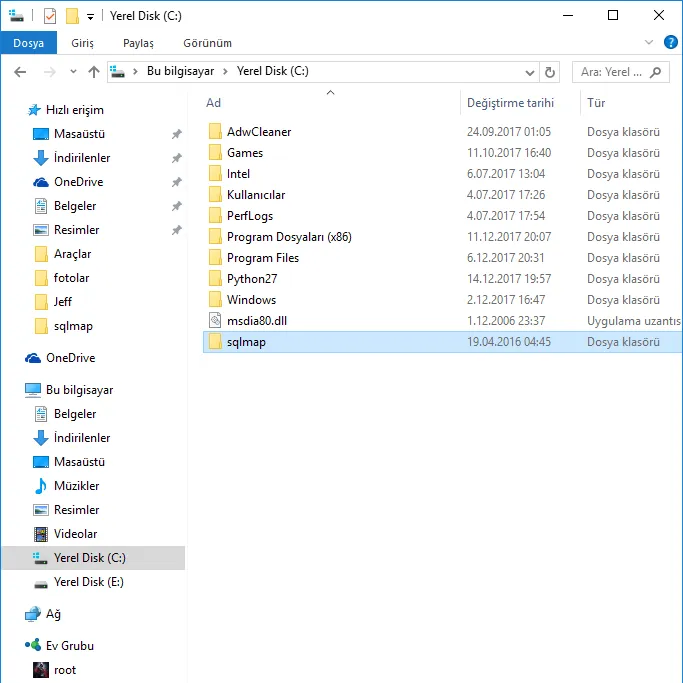The width and height of the screenshot is (683, 683).
Task: Click the forward navigation arrow
Action: click(50, 72)
